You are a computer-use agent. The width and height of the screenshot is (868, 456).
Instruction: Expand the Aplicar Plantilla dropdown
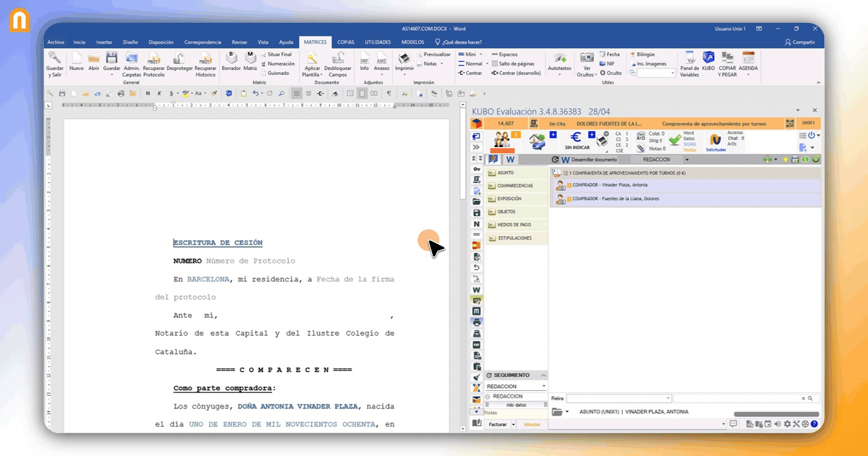point(312,65)
